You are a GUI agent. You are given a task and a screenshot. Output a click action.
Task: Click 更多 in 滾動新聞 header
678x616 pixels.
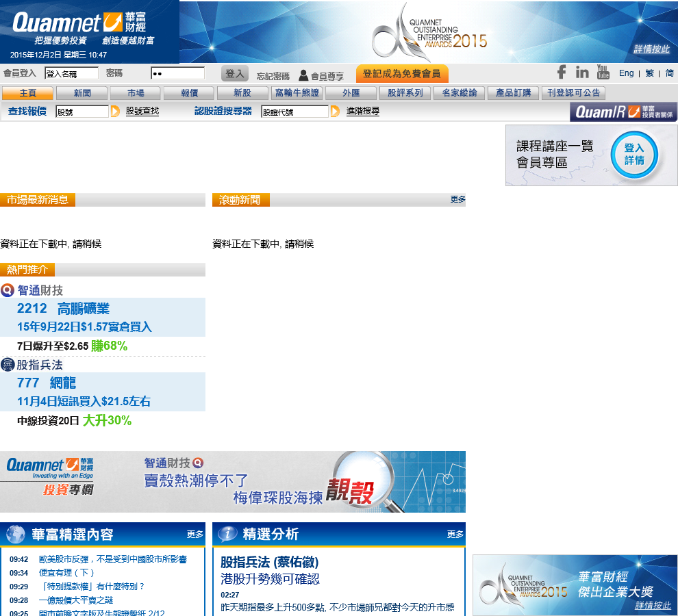[x=457, y=199]
